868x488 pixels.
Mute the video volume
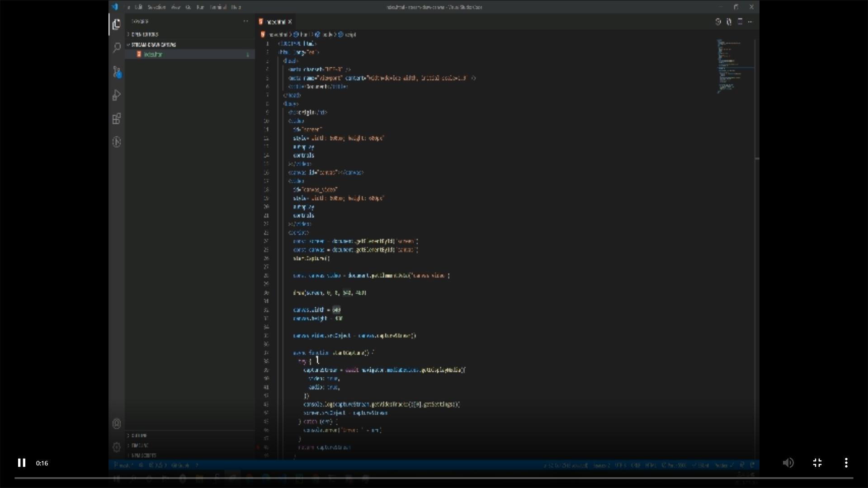coord(788,463)
